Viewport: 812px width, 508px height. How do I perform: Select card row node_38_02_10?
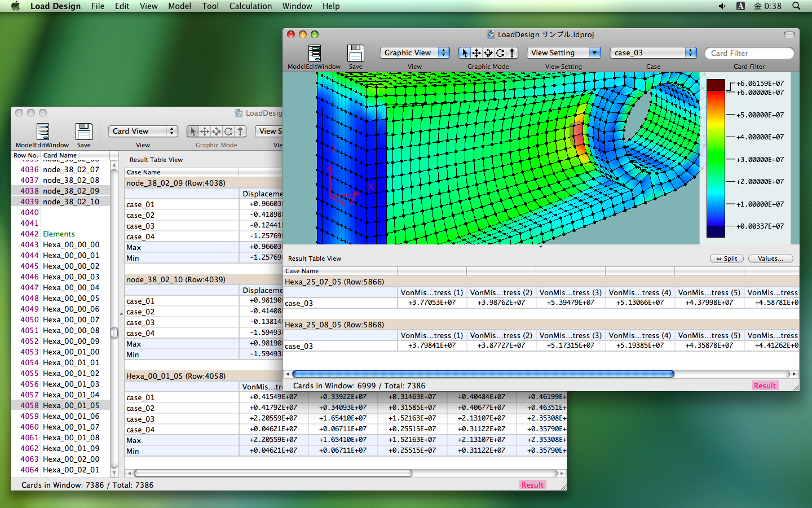[x=61, y=202]
